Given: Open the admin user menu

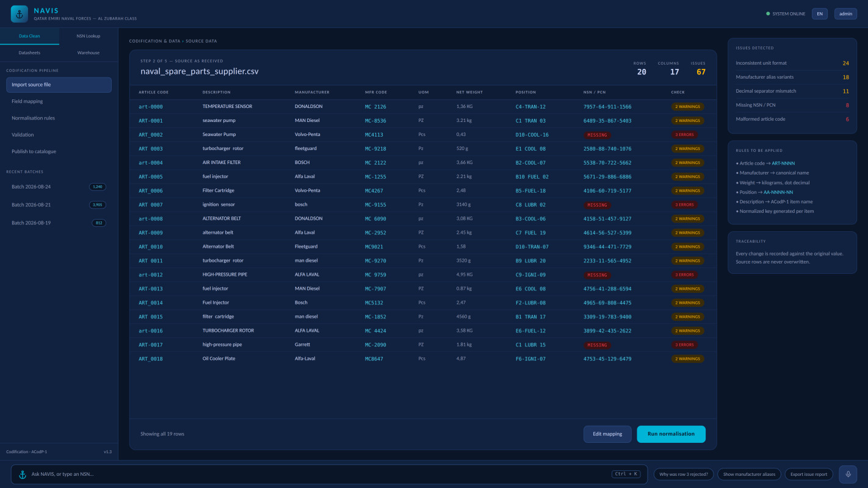Looking at the screenshot, I should 845,13.
